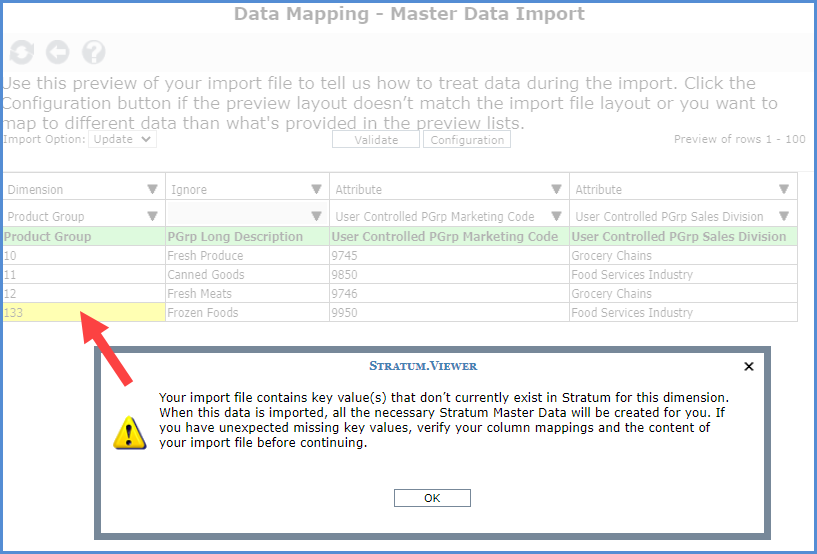Open the User Controlled PGrp Sales Division dropdown
Screen dimensions: 817x554
pos(784,216)
